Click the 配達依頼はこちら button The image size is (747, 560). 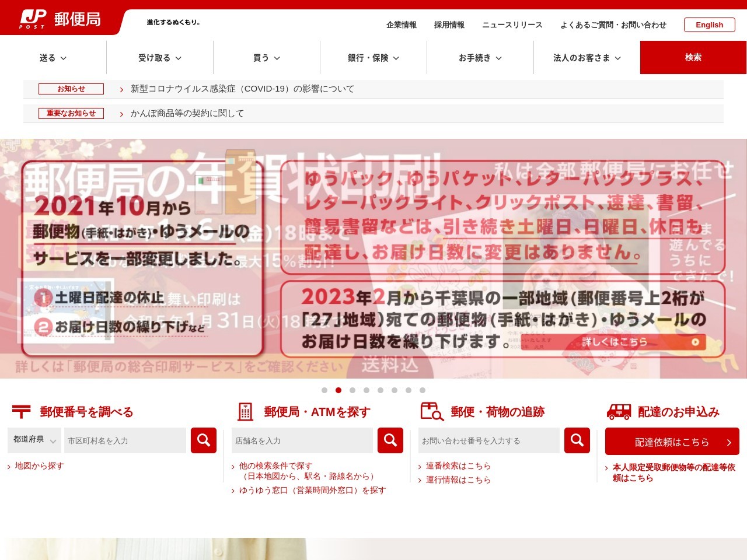(x=672, y=442)
